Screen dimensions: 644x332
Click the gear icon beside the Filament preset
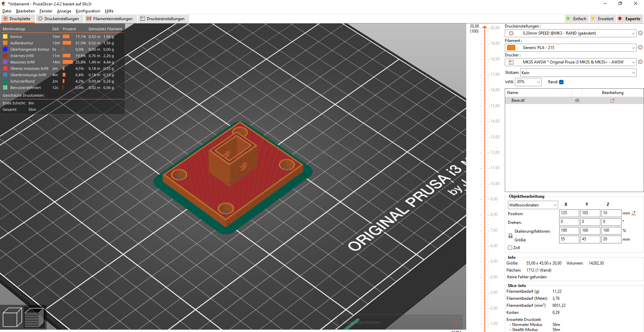point(640,47)
